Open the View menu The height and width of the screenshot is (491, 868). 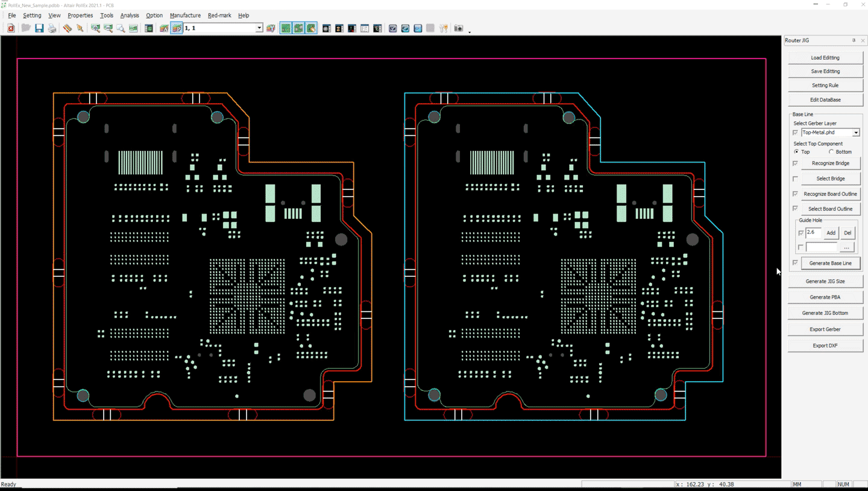(54, 15)
